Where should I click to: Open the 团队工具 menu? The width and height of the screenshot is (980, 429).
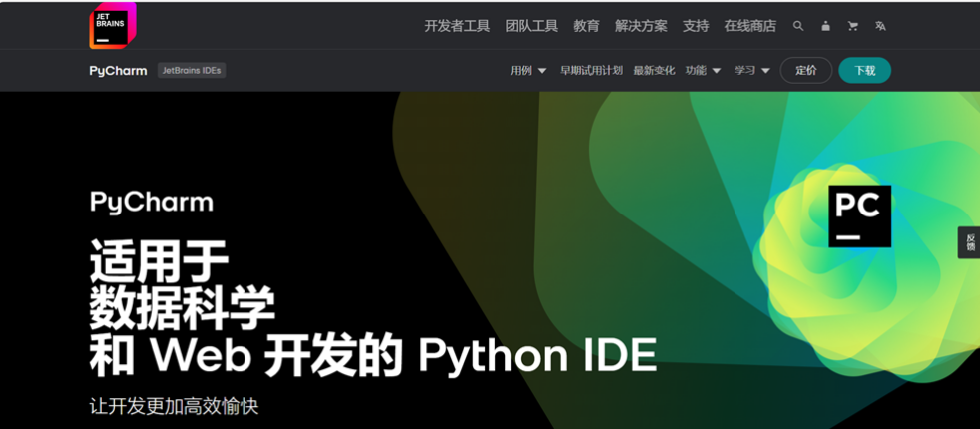click(532, 26)
